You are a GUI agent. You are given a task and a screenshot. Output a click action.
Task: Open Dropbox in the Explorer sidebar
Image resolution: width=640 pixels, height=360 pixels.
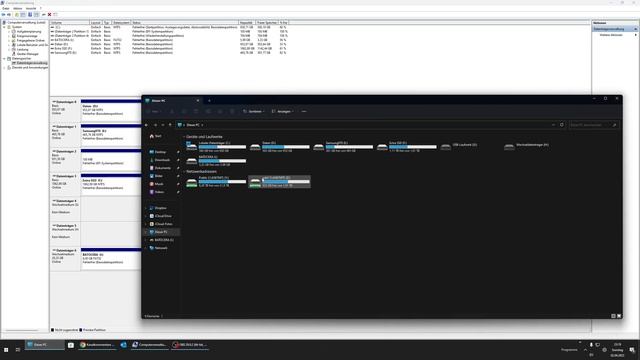(x=158, y=208)
